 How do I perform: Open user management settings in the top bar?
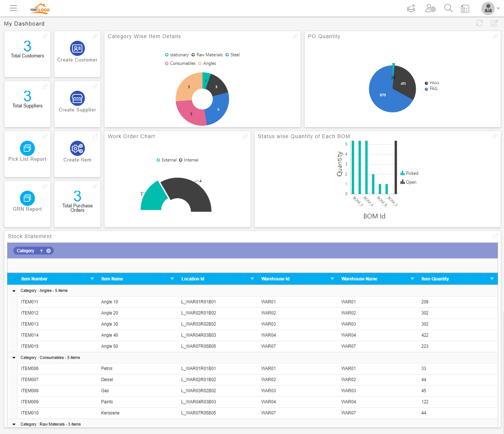point(430,8)
